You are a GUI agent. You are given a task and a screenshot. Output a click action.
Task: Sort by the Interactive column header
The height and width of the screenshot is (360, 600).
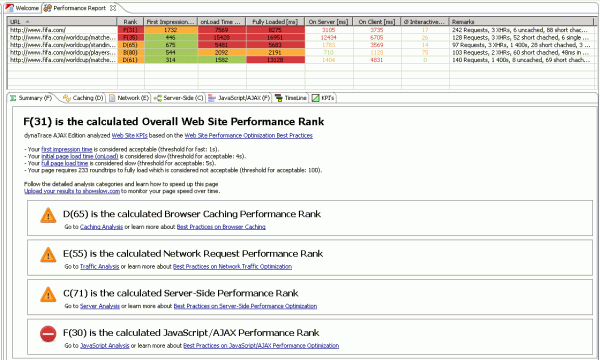(x=425, y=22)
